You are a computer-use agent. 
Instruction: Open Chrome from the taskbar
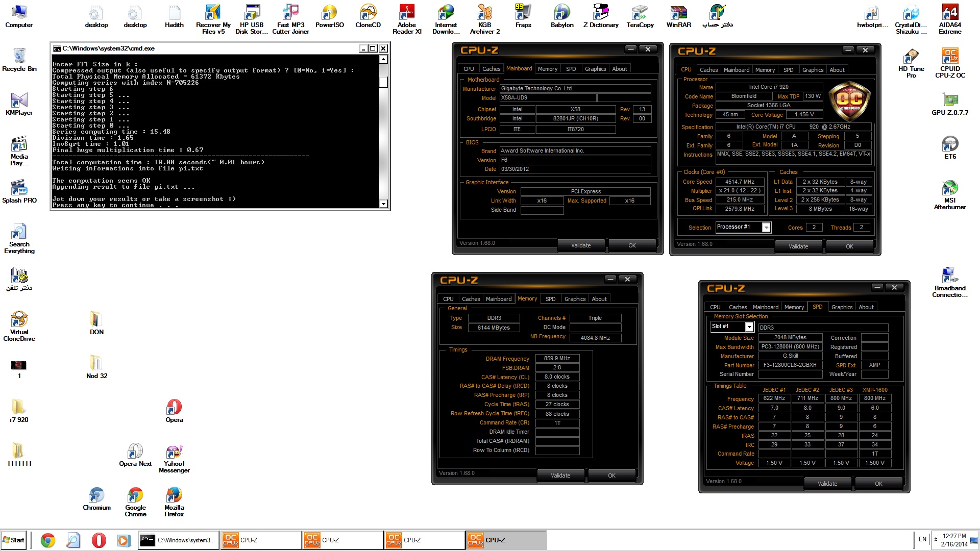coord(47,540)
